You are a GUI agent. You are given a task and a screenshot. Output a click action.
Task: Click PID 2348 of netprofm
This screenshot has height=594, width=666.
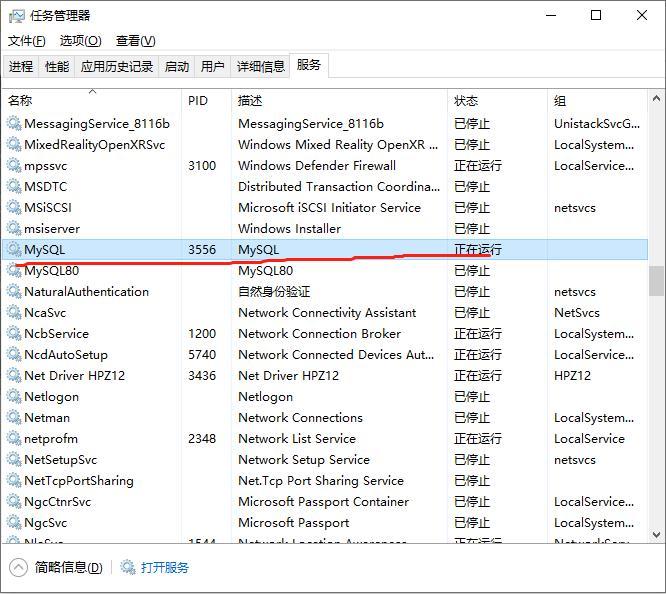point(202,438)
